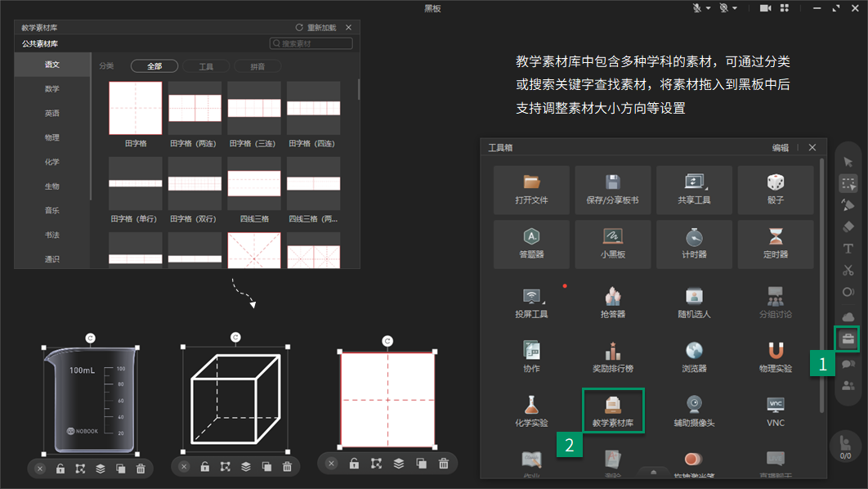
Task: Filter materials by 拼音 category
Action: tap(257, 66)
